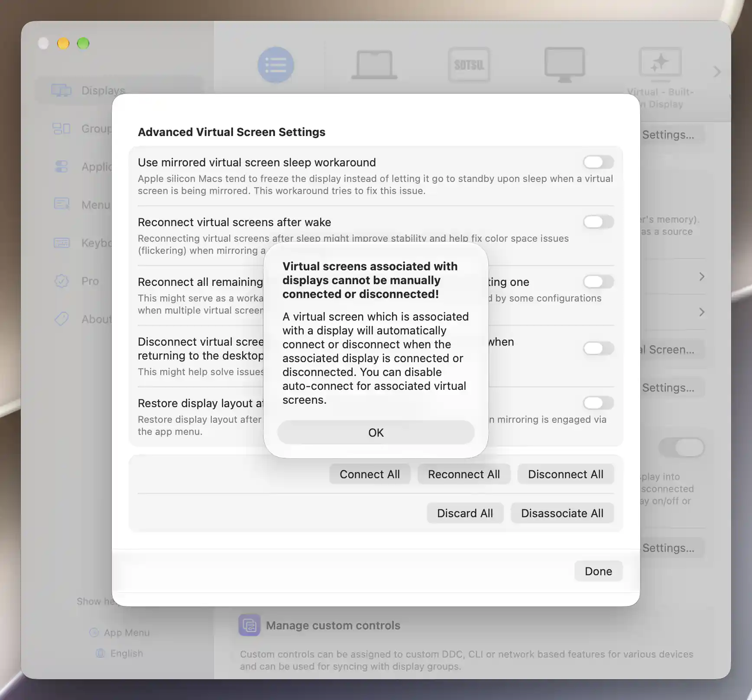This screenshot has height=700, width=752.
Task: Select the Virtual Built-in Display icon
Action: 660,65
